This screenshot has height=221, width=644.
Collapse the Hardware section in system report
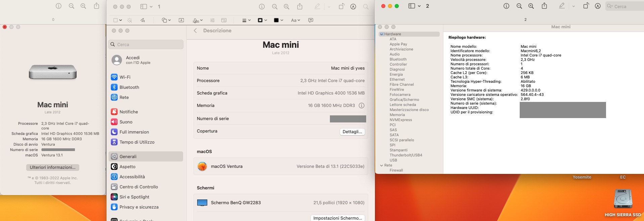[x=382, y=34]
